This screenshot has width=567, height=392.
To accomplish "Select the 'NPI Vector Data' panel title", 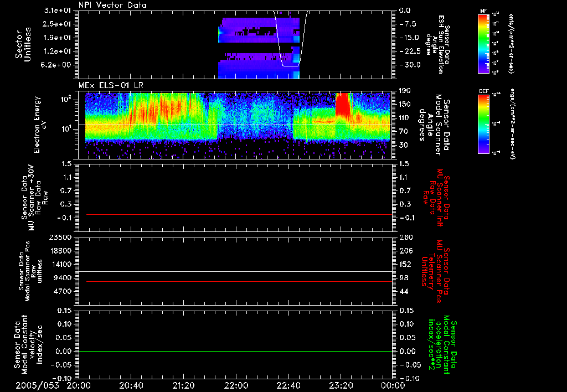I will (112, 5).
